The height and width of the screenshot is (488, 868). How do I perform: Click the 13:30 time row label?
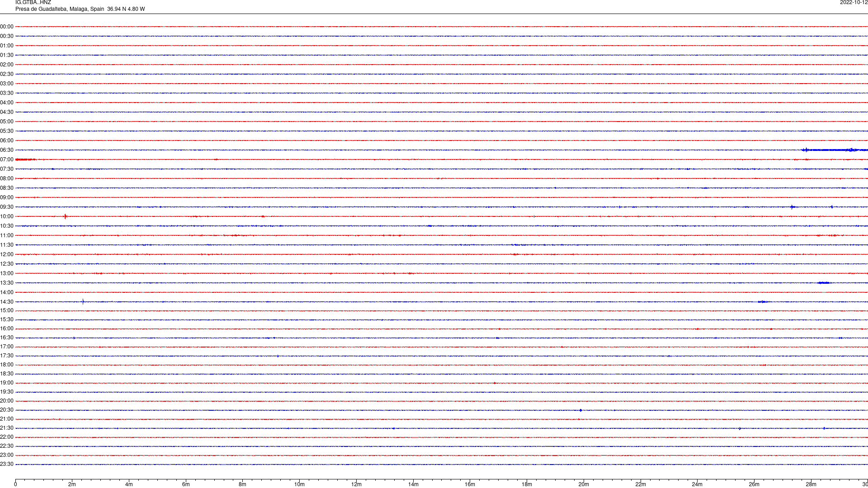click(7, 283)
